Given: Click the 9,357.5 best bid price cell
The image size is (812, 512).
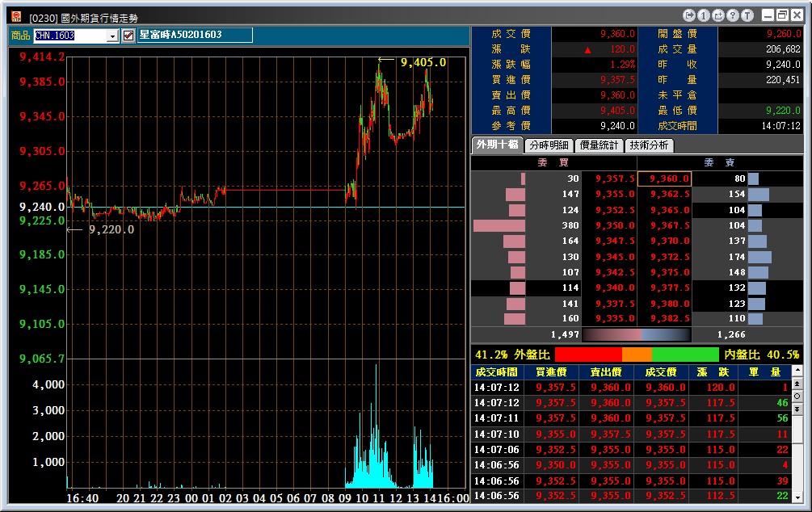Looking at the screenshot, I should tap(614, 178).
